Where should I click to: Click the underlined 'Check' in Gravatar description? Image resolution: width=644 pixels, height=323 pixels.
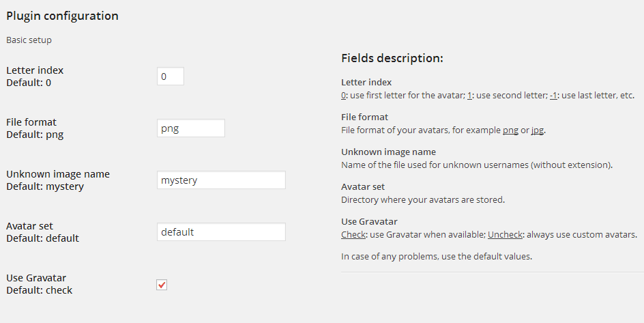pos(353,235)
